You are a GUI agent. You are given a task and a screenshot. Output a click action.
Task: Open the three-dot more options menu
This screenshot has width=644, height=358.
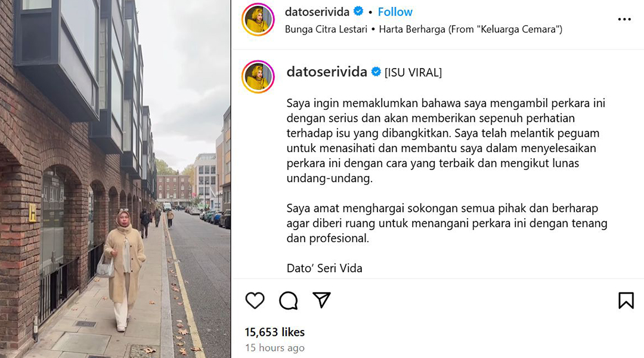624,19
